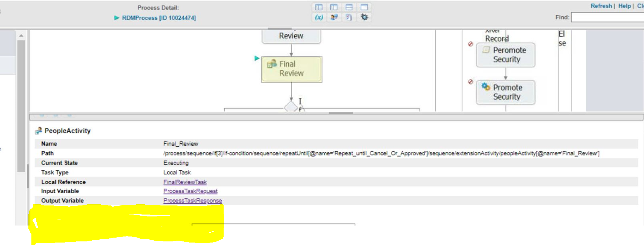This screenshot has height=252, width=644.
Task: Click the red disabled marker beside Promote Security
Action: (x=470, y=82)
